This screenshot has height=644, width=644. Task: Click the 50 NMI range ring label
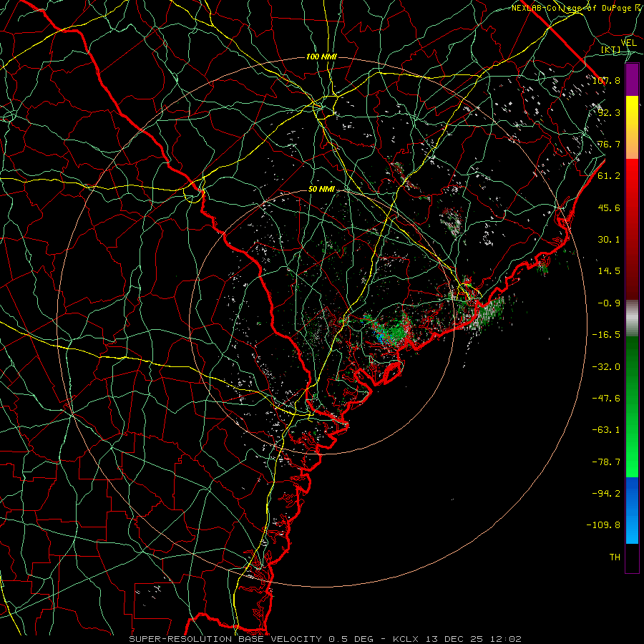point(321,190)
